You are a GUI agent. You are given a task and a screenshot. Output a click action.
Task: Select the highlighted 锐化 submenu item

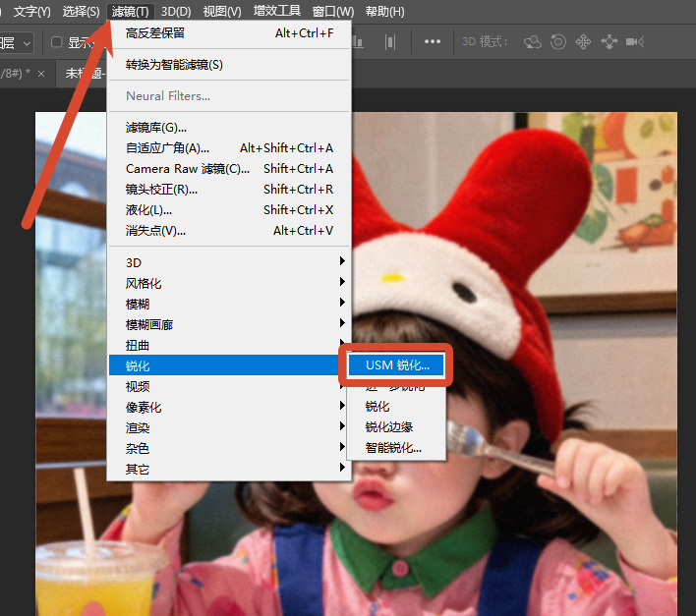[x=225, y=365]
